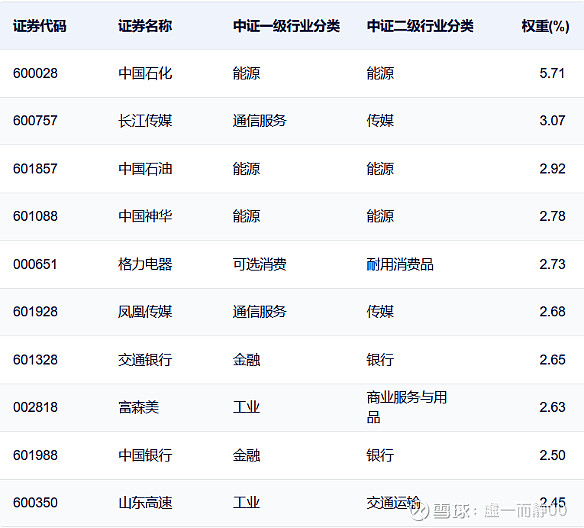Click weight value 2.63
This screenshot has height=528, width=584.
coord(552,407)
